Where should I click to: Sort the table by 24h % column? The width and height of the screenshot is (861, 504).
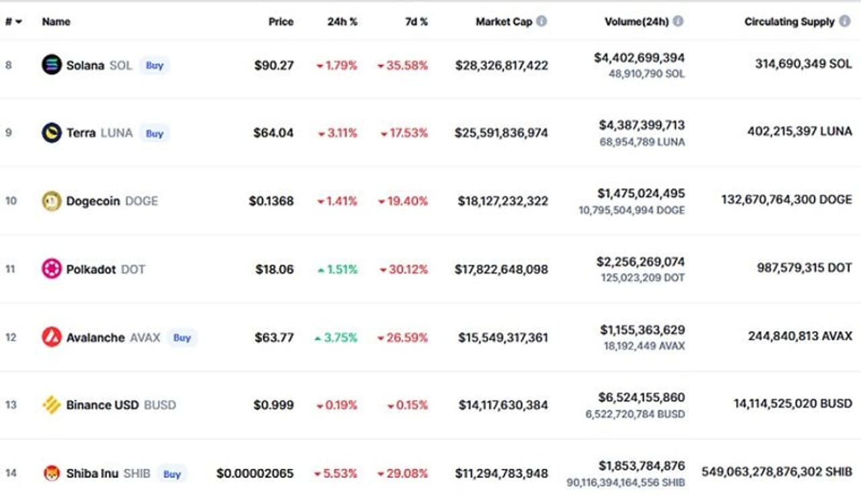click(x=342, y=22)
